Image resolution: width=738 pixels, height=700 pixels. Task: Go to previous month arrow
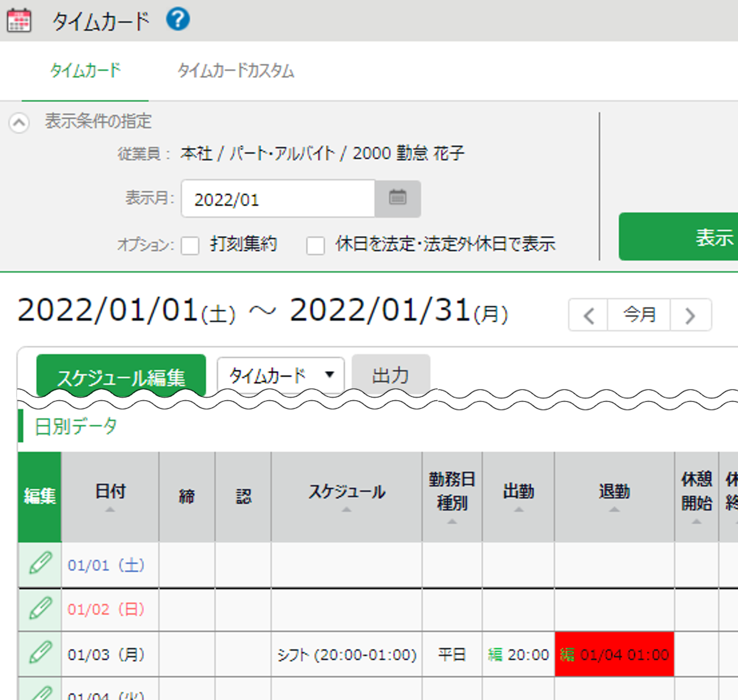pos(588,315)
